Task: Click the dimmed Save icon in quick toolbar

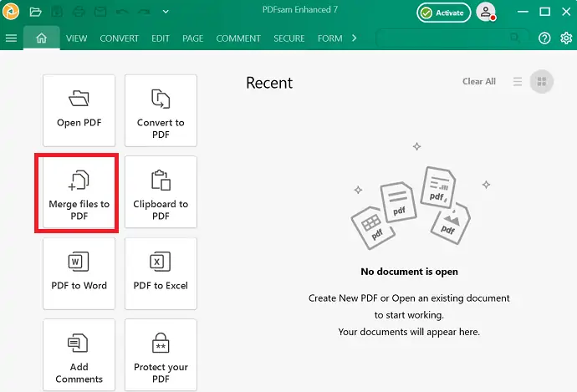Action: click(57, 12)
